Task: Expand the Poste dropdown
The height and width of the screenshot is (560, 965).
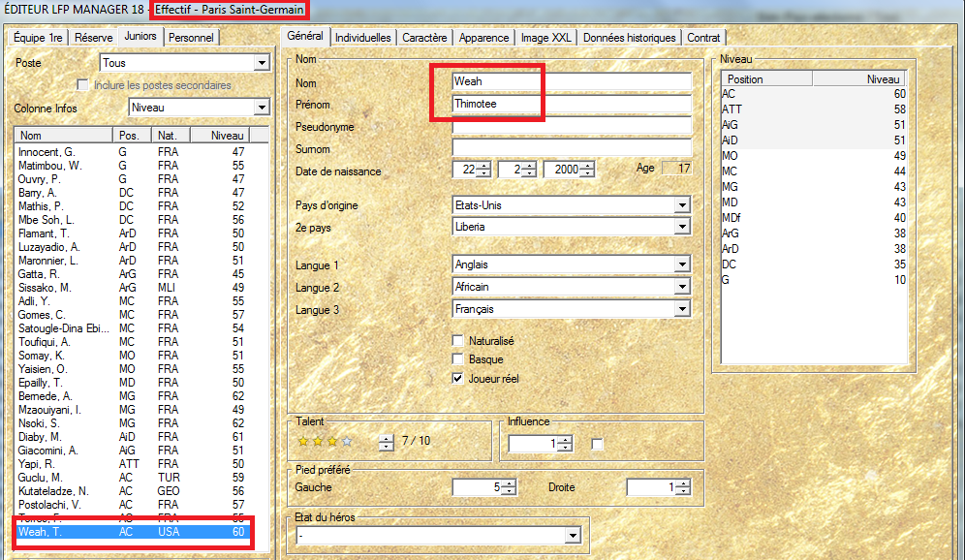Action: (x=262, y=63)
